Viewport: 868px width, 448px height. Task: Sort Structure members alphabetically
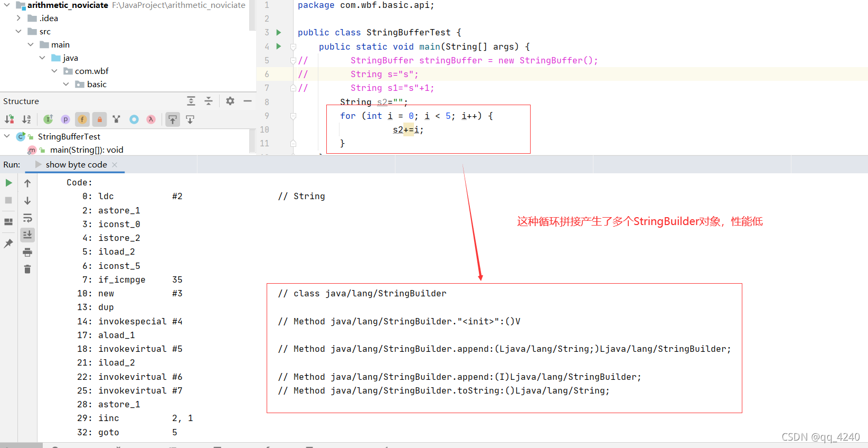(x=27, y=119)
